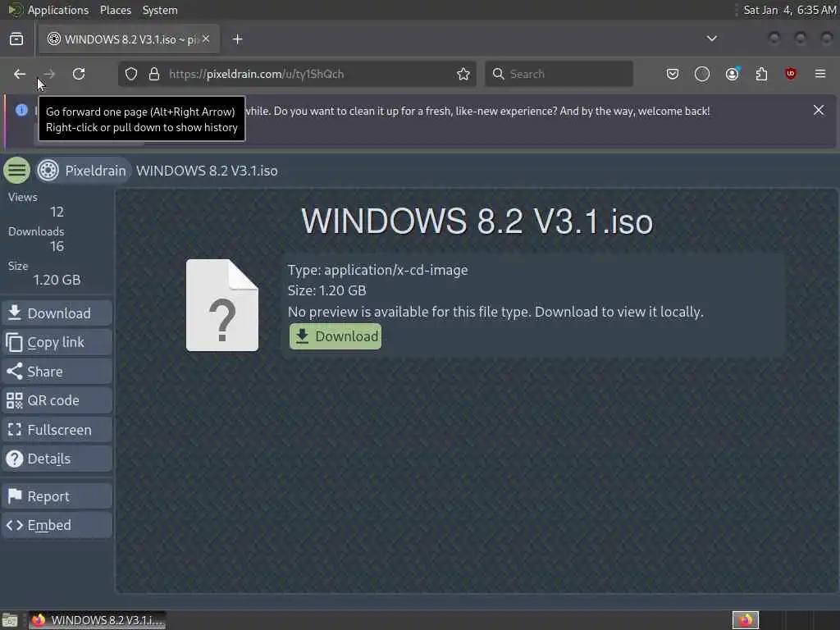Open the Share option
Screen dimensions: 840x630
(x=57, y=372)
